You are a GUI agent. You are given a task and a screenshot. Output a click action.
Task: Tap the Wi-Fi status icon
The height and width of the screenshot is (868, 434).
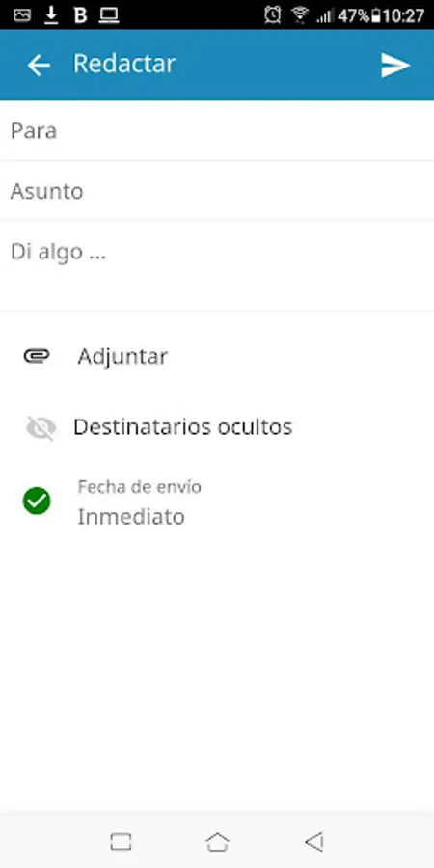pyautogui.click(x=300, y=14)
